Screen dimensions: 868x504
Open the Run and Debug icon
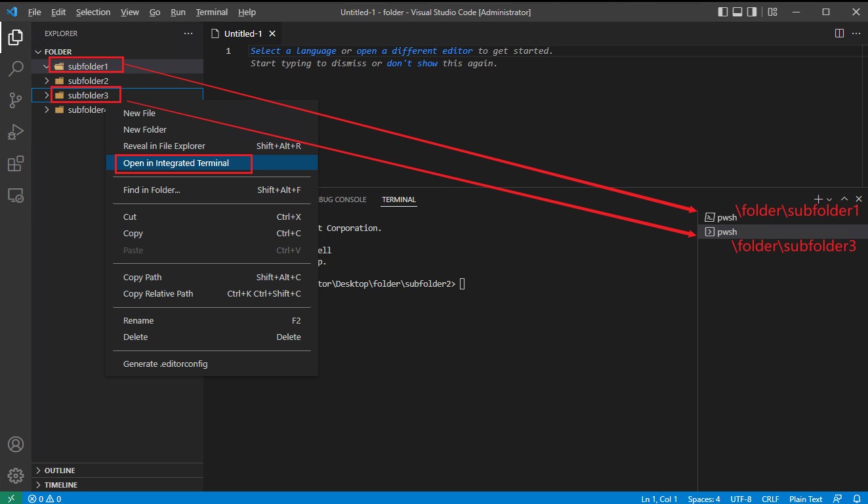coord(16,132)
